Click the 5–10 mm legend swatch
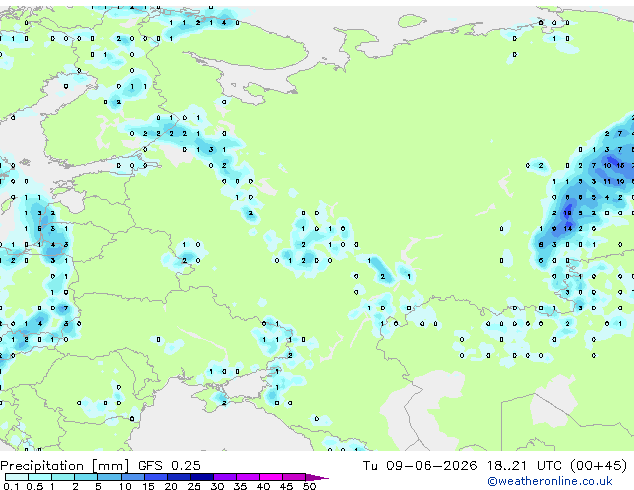The width and height of the screenshot is (634, 490). [110, 477]
